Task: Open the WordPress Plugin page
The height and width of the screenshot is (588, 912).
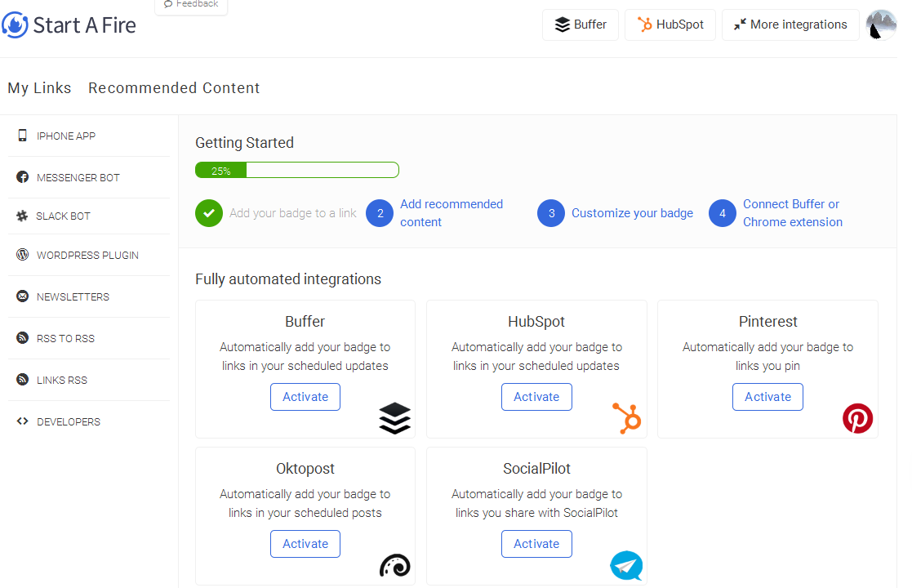Action: [x=87, y=256]
